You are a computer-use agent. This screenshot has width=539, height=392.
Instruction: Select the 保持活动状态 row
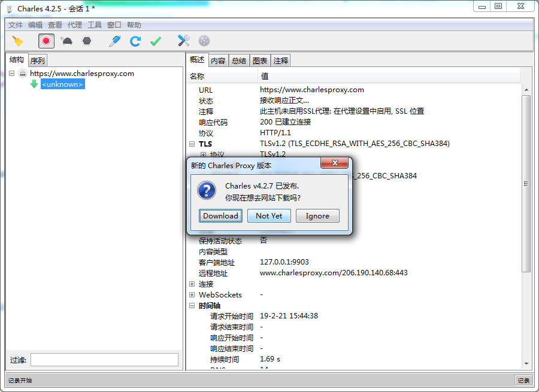click(354, 241)
